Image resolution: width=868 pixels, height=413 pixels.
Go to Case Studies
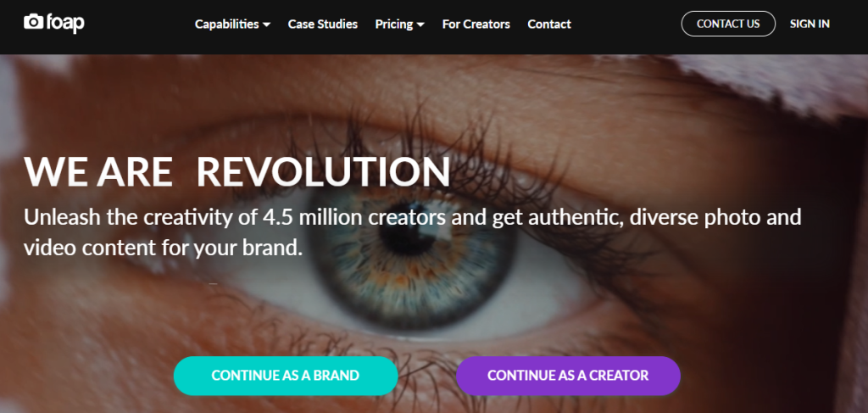(x=323, y=24)
